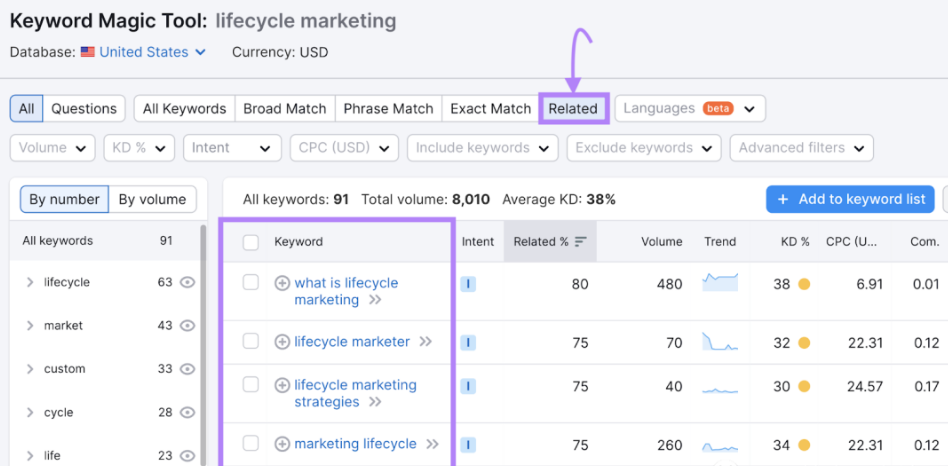Switch to the Related tab
Viewport: 948px width, 466px height.
[x=573, y=109]
